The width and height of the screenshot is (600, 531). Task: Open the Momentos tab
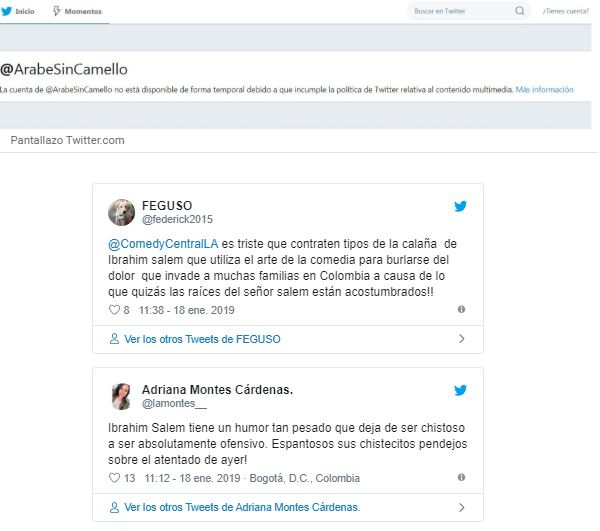81,11
